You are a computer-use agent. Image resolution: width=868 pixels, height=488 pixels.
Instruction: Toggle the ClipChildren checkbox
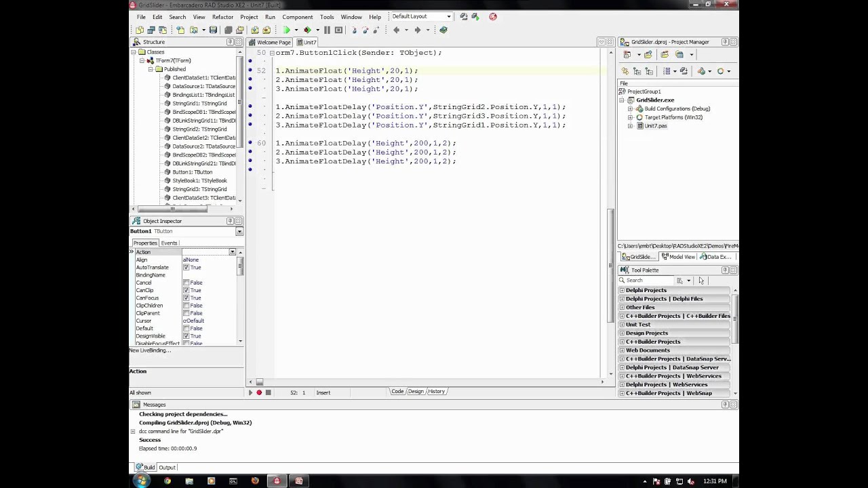pos(186,306)
